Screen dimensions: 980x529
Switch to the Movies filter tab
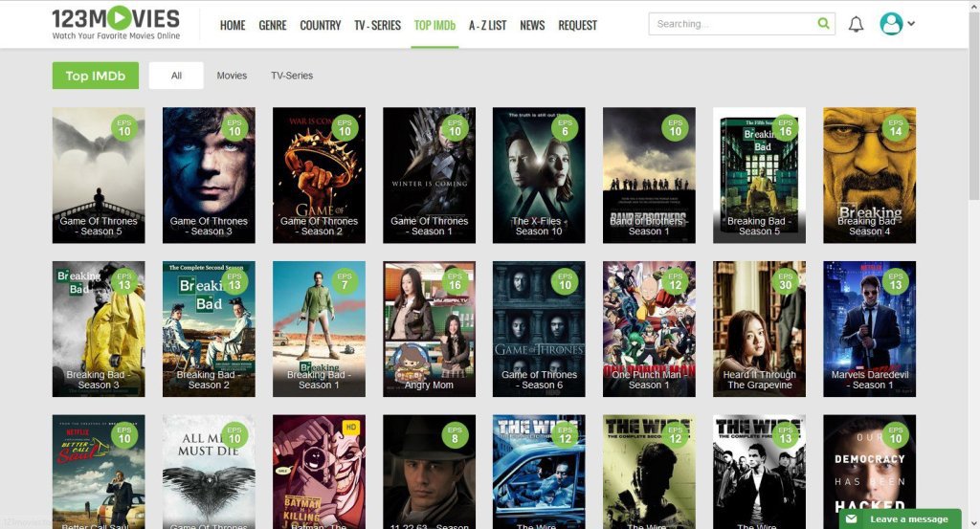point(232,76)
